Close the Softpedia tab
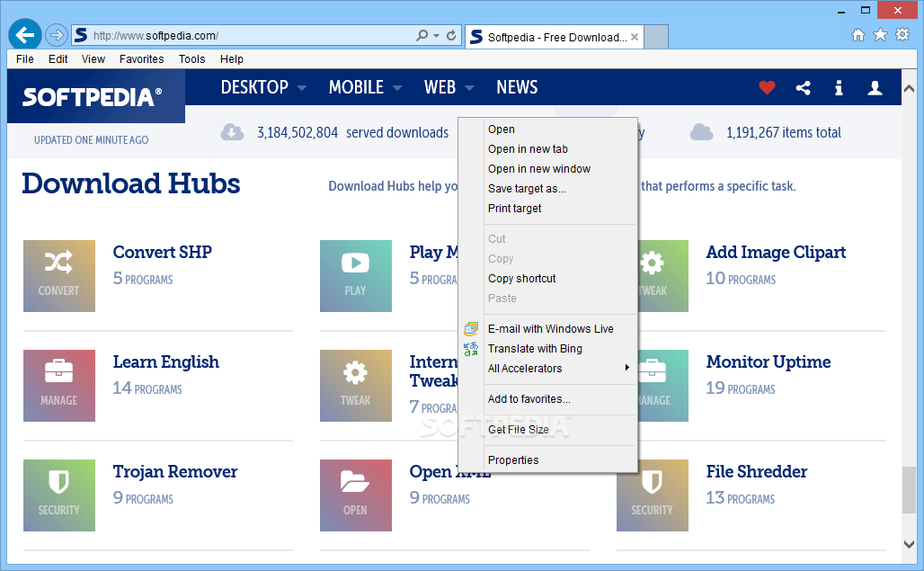924x571 pixels. (x=635, y=37)
